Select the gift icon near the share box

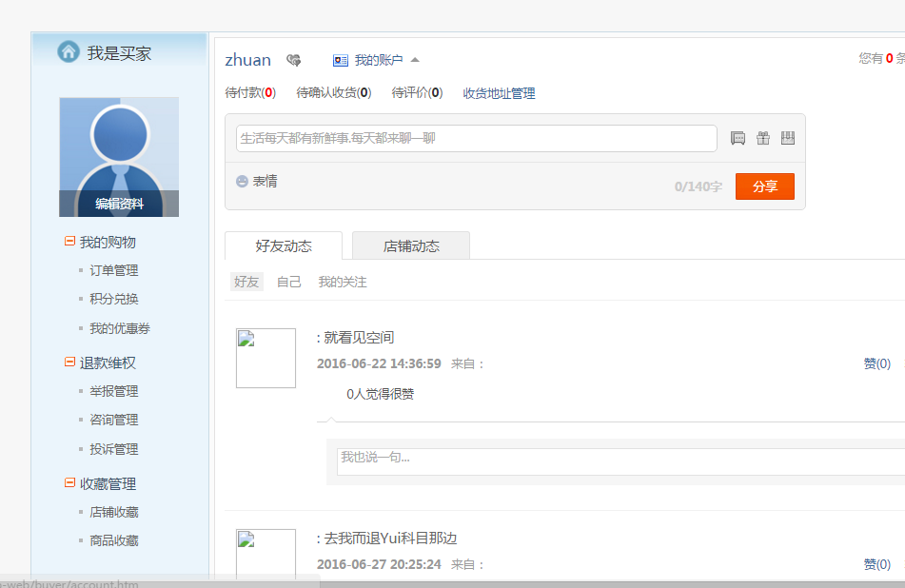763,138
